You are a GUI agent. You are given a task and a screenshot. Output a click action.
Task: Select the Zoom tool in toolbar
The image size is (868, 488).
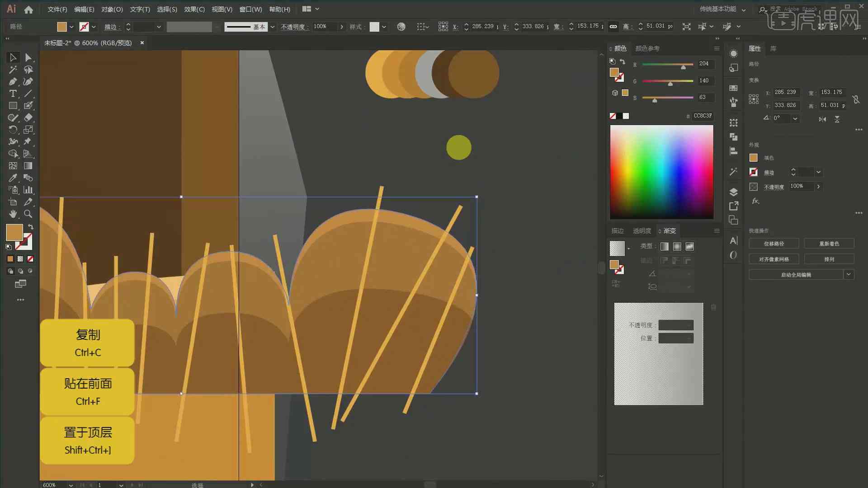[28, 213]
